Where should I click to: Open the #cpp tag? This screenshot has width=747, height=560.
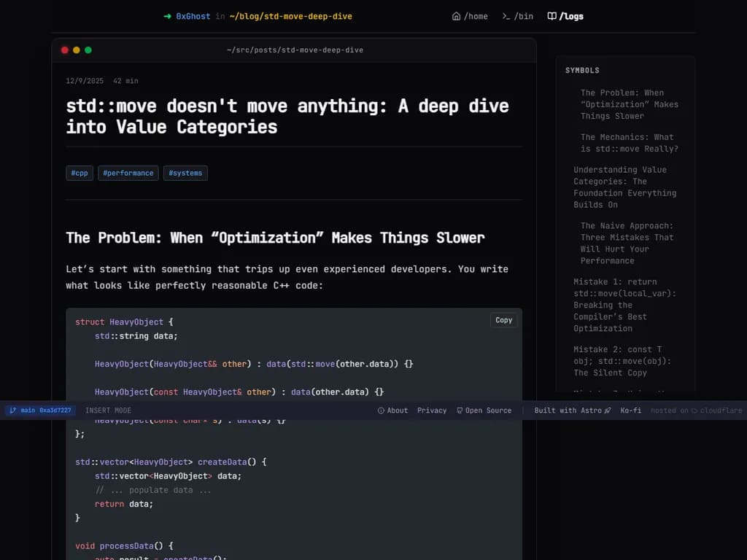pyautogui.click(x=79, y=173)
